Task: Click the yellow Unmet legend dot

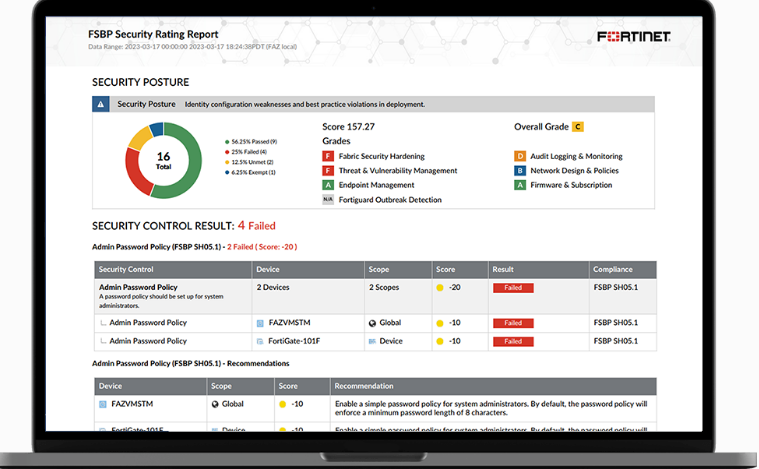Action: (227, 162)
